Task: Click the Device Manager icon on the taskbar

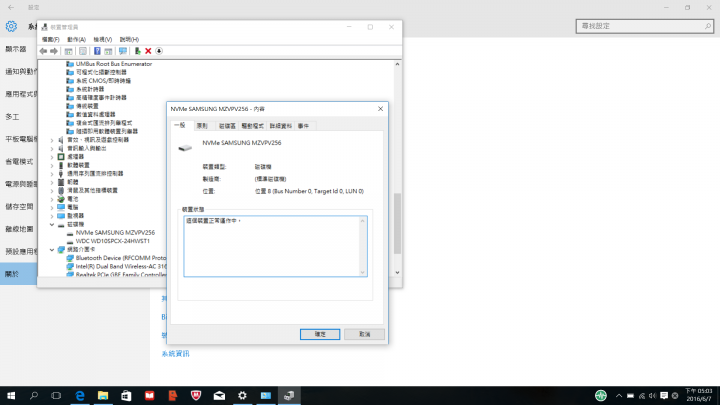Action: (x=289, y=395)
